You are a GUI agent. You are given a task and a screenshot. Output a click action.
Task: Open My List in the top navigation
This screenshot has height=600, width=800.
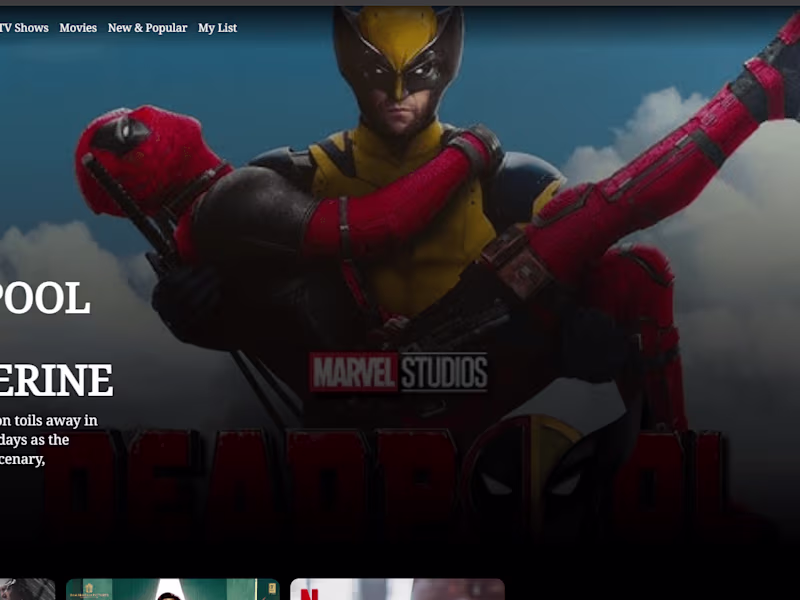coord(217,28)
